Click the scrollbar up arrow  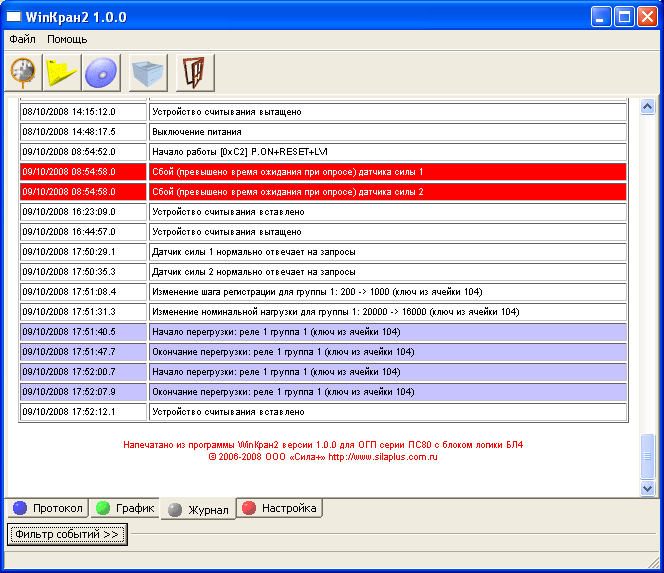coord(647,107)
